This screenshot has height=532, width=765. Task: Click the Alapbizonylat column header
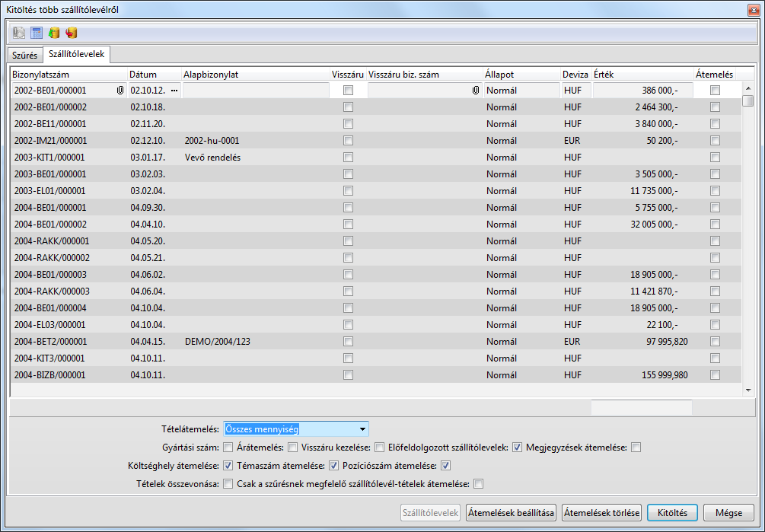[256, 75]
